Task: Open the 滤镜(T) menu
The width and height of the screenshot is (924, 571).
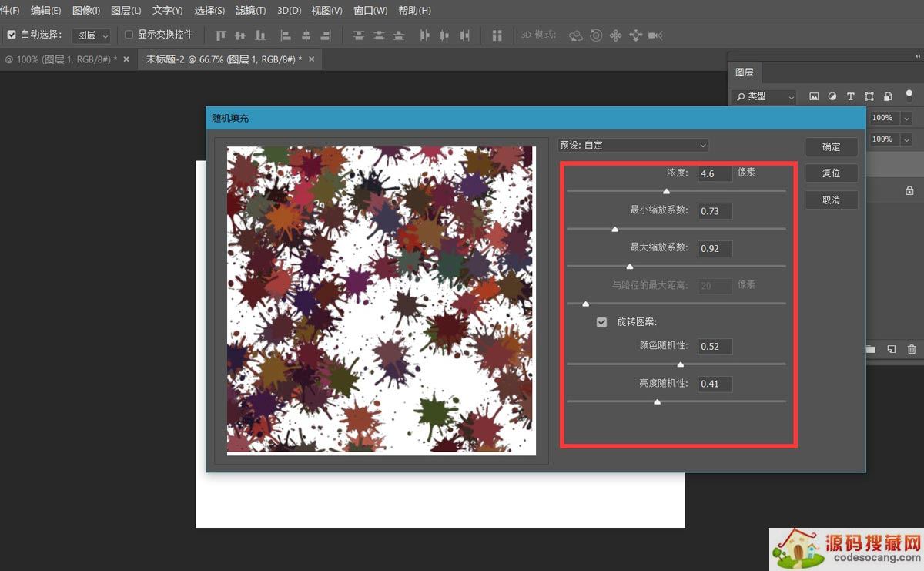Action: pyautogui.click(x=250, y=11)
